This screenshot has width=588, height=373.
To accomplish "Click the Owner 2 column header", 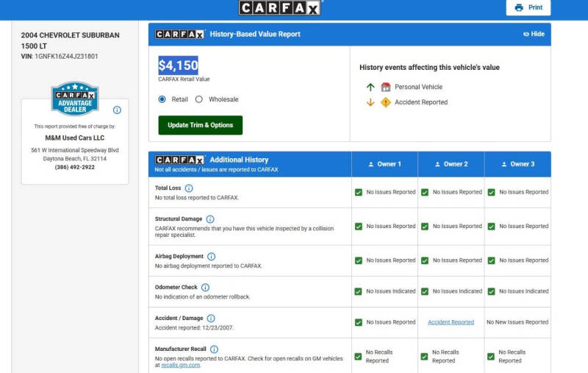I will 451,164.
